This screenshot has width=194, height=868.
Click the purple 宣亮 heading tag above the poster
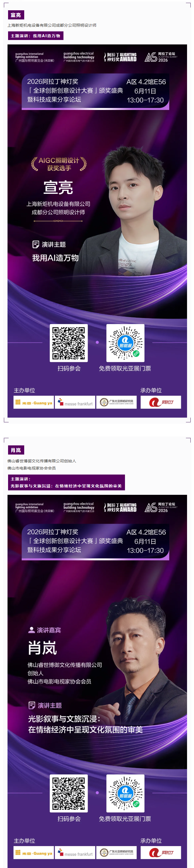[16, 15]
